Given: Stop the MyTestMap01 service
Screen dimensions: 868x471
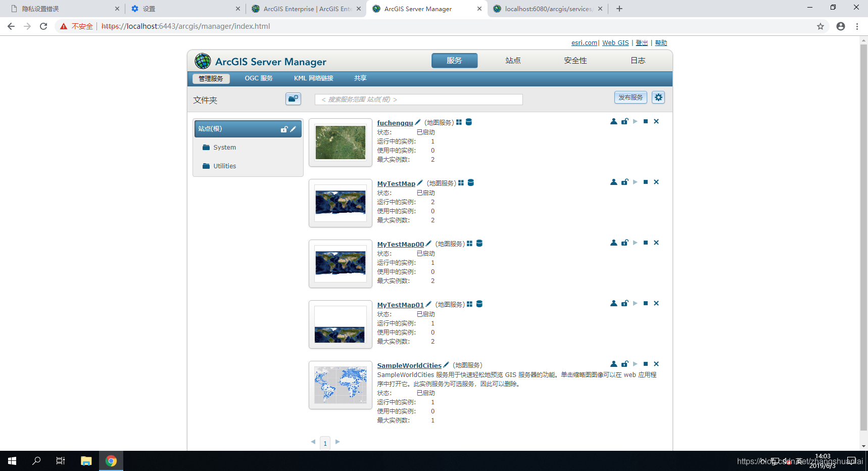Looking at the screenshot, I should [x=646, y=303].
